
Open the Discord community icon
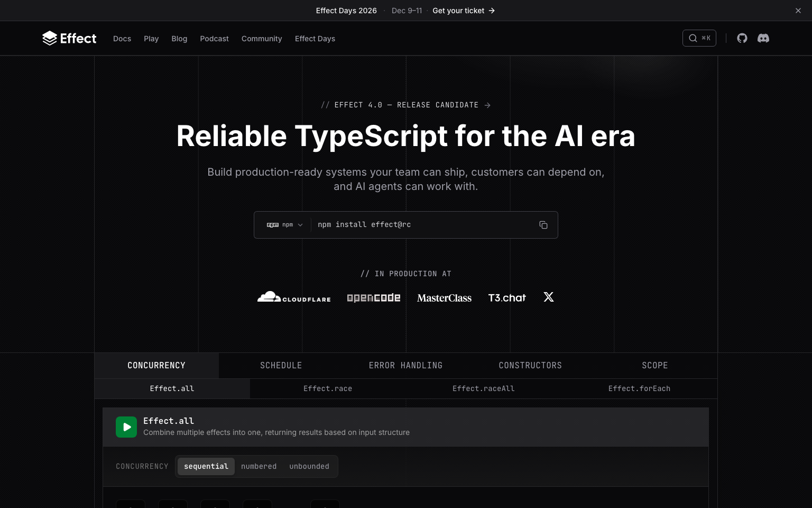pos(763,38)
